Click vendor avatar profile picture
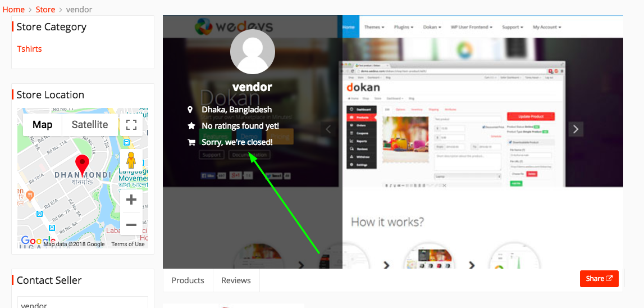The width and height of the screenshot is (644, 308). coord(252,52)
